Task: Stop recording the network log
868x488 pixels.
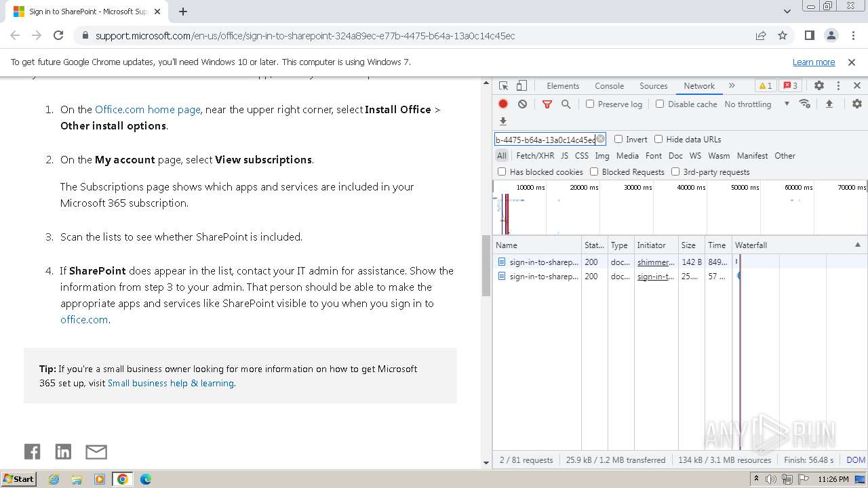Action: click(x=503, y=104)
